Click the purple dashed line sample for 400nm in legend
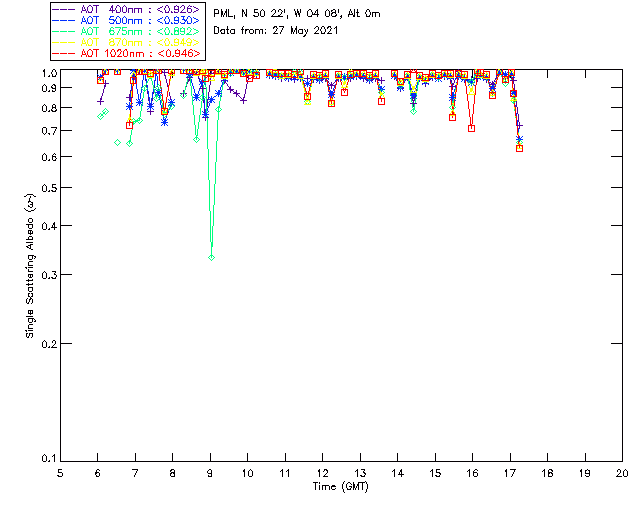 point(64,9)
